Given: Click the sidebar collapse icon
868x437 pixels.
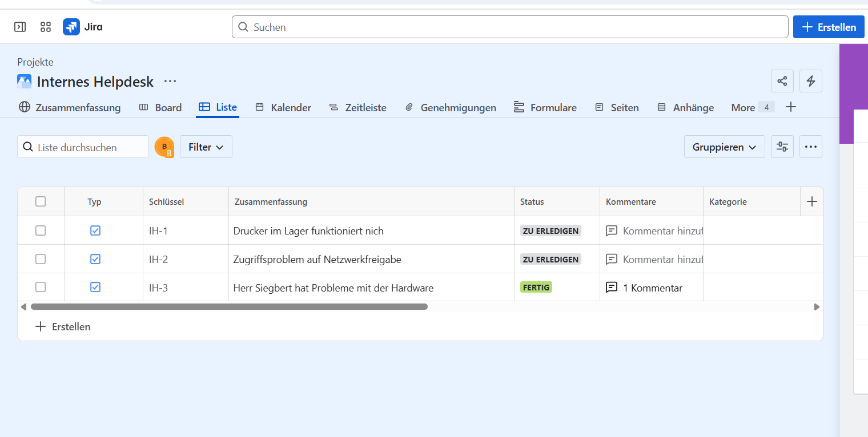Looking at the screenshot, I should point(20,27).
